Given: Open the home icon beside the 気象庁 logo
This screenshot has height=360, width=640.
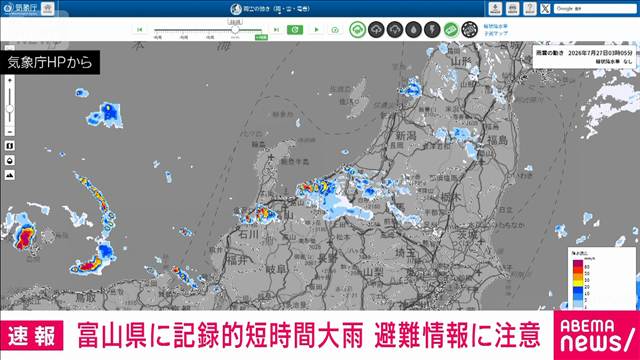Looking at the screenshot, I should tap(47, 8).
